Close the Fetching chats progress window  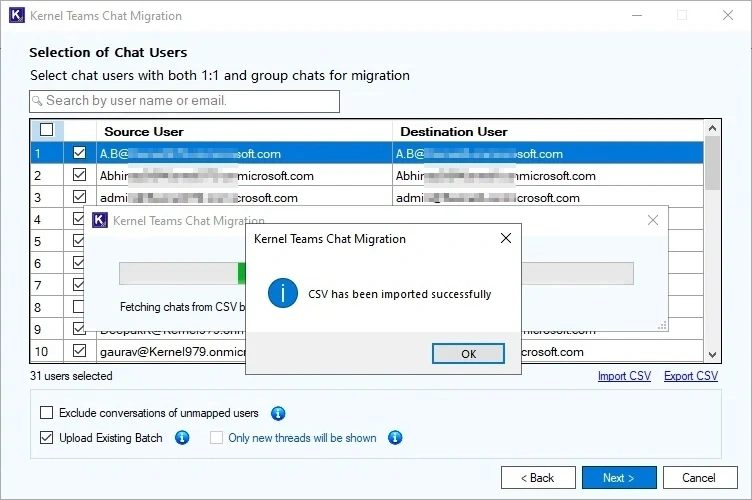653,220
